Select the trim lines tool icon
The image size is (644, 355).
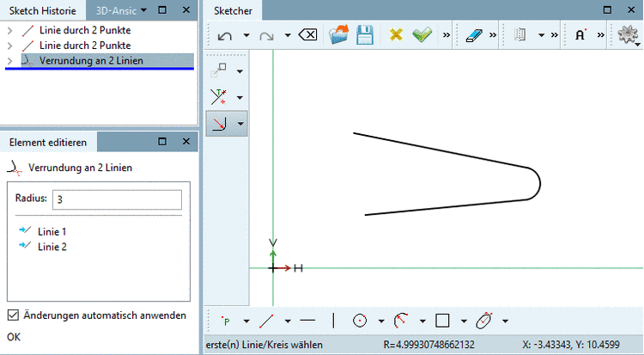point(218,96)
